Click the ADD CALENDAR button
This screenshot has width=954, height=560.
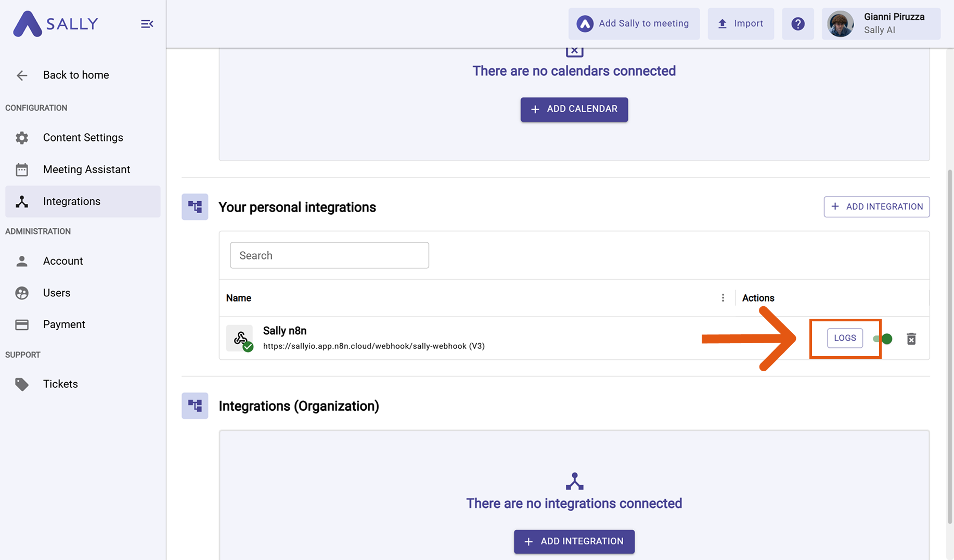[x=574, y=110]
